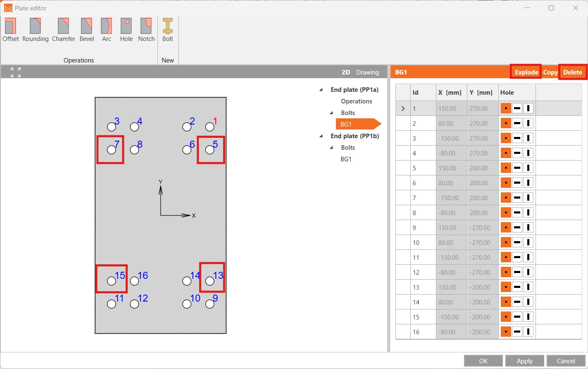This screenshot has height=369, width=588.
Task: Fit drawing using zoom-extents icon
Action: point(16,72)
